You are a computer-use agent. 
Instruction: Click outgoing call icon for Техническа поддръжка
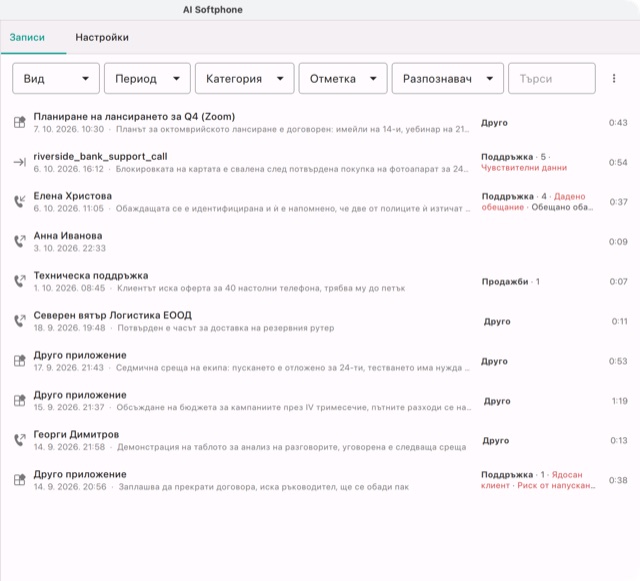pyautogui.click(x=20, y=281)
